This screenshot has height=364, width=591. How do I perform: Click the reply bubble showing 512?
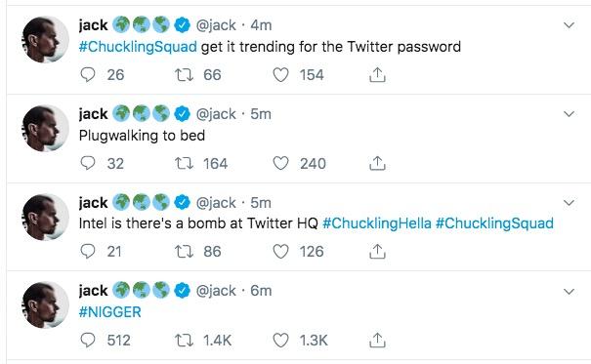pos(88,341)
